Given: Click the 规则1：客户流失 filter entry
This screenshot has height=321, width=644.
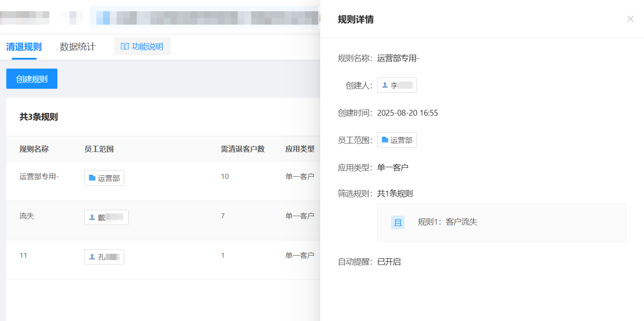Looking at the screenshot, I should 448,222.
